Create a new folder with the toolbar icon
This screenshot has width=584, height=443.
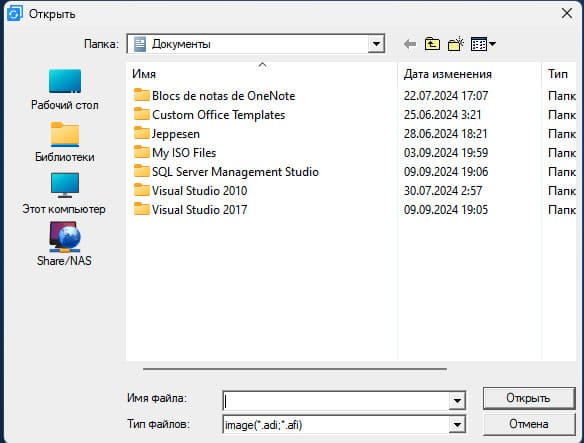point(456,44)
